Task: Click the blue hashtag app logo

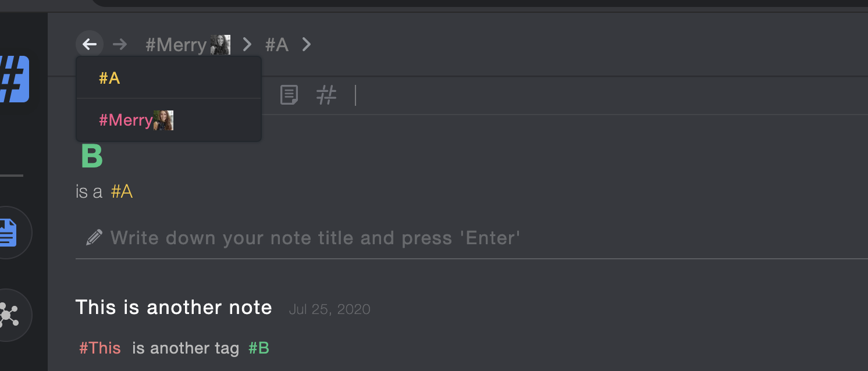Action: coord(14,79)
